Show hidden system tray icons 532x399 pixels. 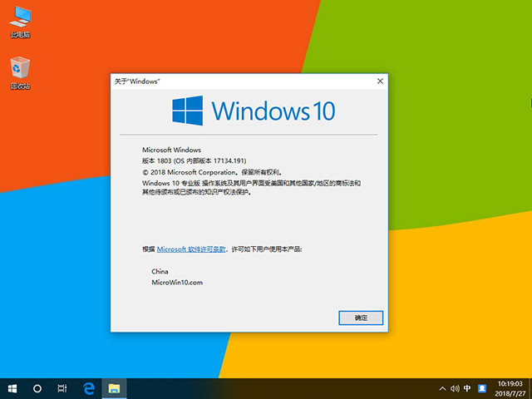442,388
